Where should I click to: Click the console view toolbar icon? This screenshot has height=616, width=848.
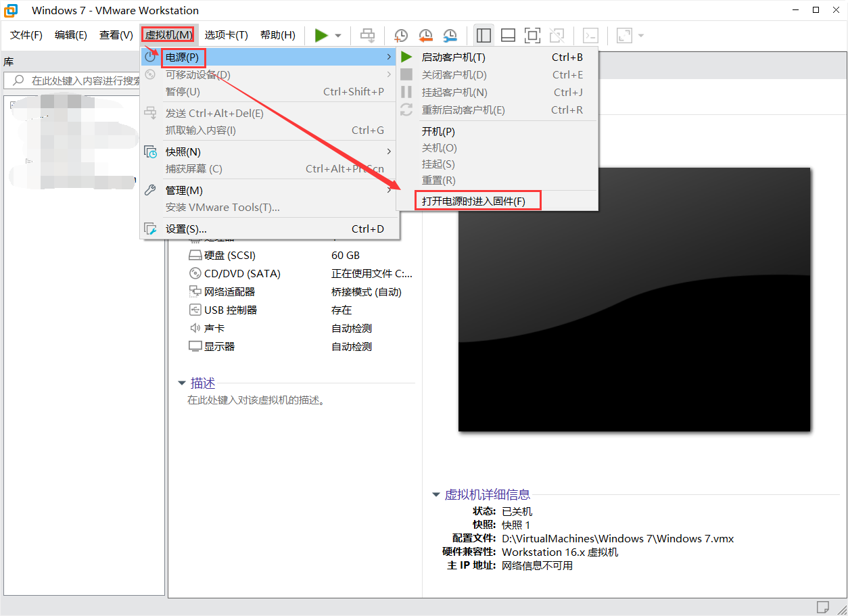(x=590, y=35)
